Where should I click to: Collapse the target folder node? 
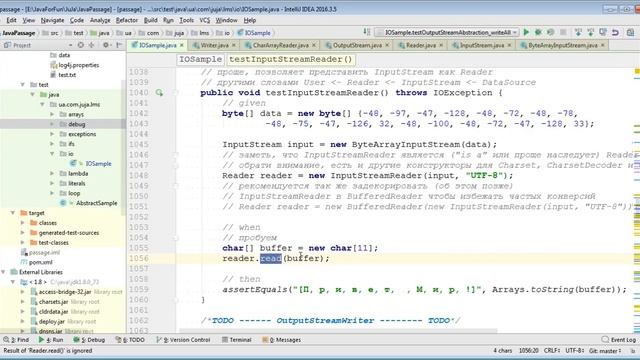click(x=13, y=213)
